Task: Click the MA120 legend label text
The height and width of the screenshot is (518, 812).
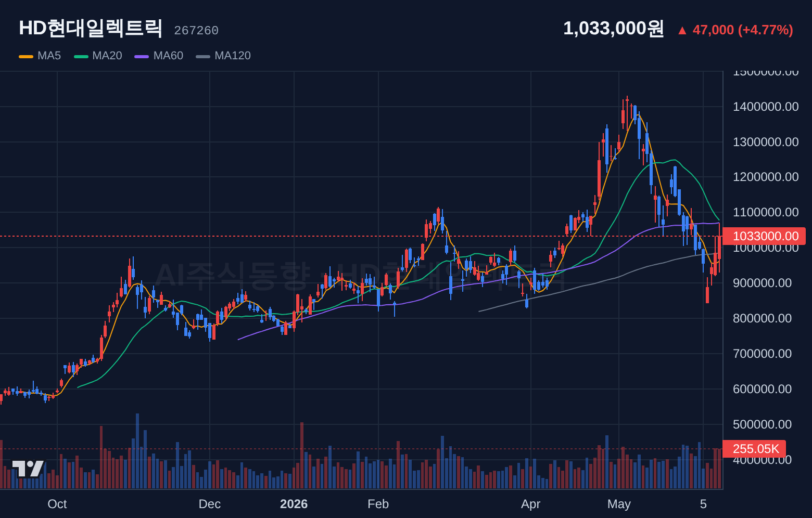Action: click(233, 56)
